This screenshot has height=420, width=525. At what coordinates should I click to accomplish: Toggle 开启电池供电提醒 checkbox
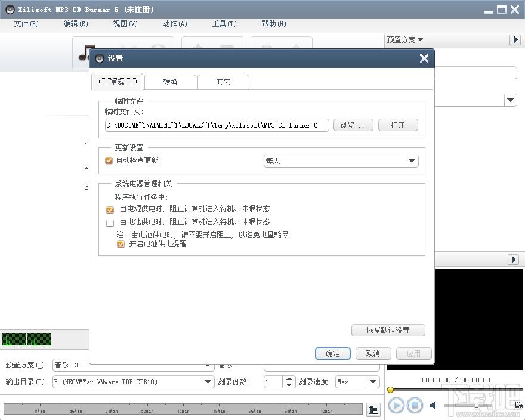pyautogui.click(x=121, y=244)
